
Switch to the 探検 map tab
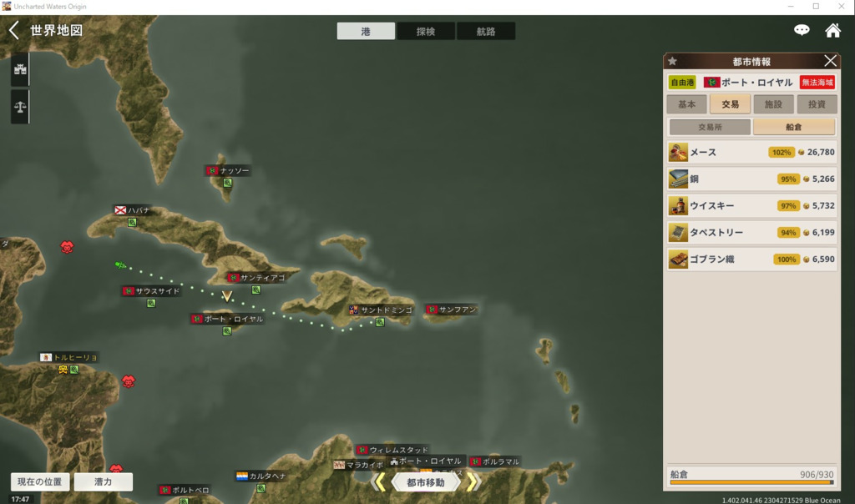[x=426, y=31]
